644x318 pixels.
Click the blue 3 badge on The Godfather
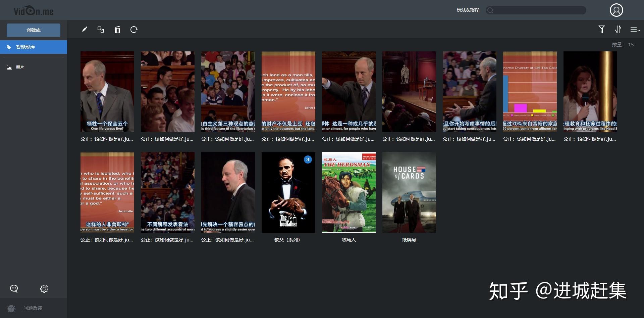tap(308, 160)
